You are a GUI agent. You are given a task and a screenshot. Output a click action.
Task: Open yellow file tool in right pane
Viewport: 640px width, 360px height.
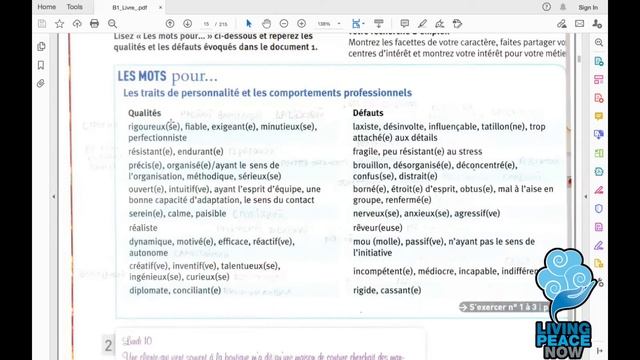pos(599,264)
